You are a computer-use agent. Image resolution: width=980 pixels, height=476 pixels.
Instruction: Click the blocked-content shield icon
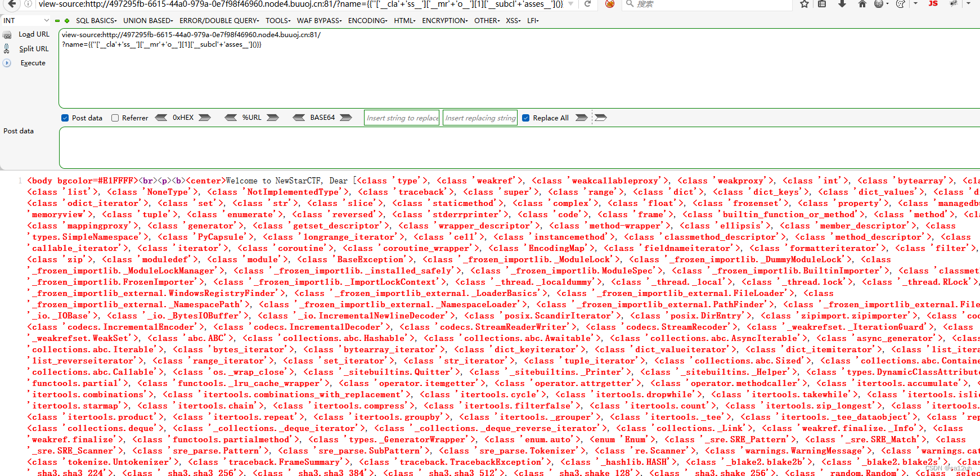pos(610,4)
